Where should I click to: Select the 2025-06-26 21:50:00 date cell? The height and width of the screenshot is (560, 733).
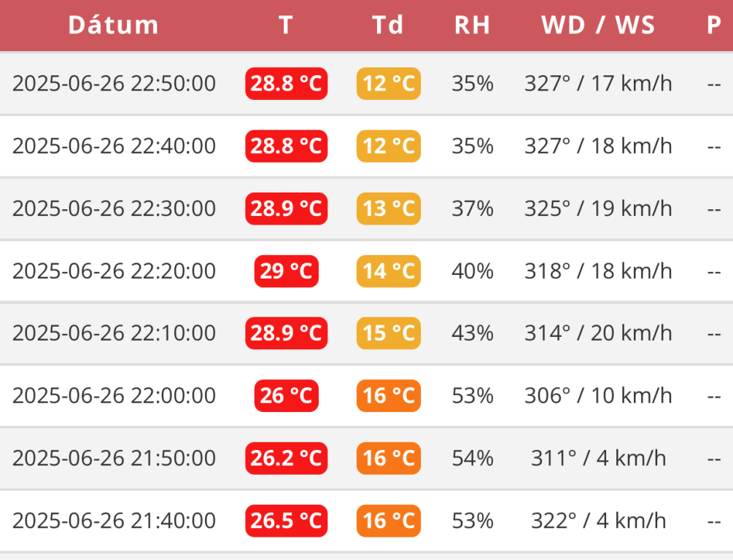pyautogui.click(x=115, y=458)
